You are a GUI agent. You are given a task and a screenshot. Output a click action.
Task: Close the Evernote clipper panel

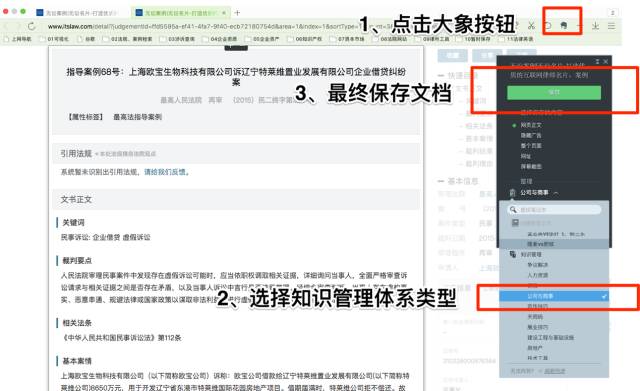point(606,61)
